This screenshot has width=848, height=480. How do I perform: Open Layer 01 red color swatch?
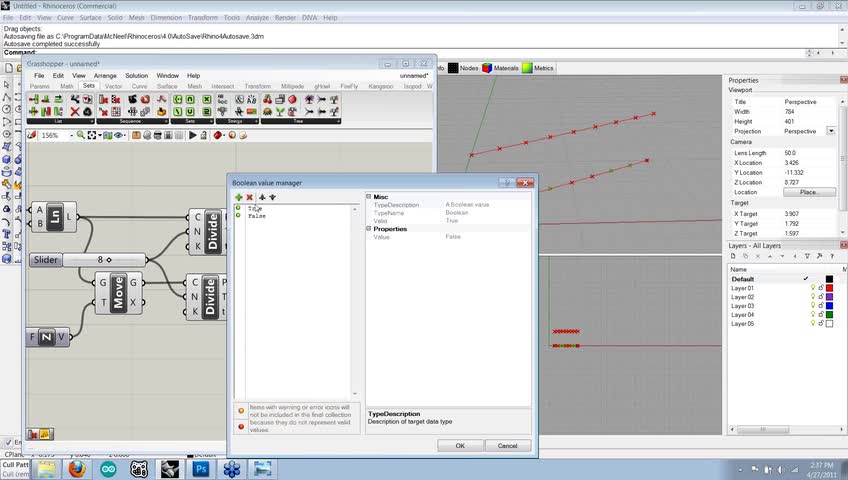click(x=829, y=288)
